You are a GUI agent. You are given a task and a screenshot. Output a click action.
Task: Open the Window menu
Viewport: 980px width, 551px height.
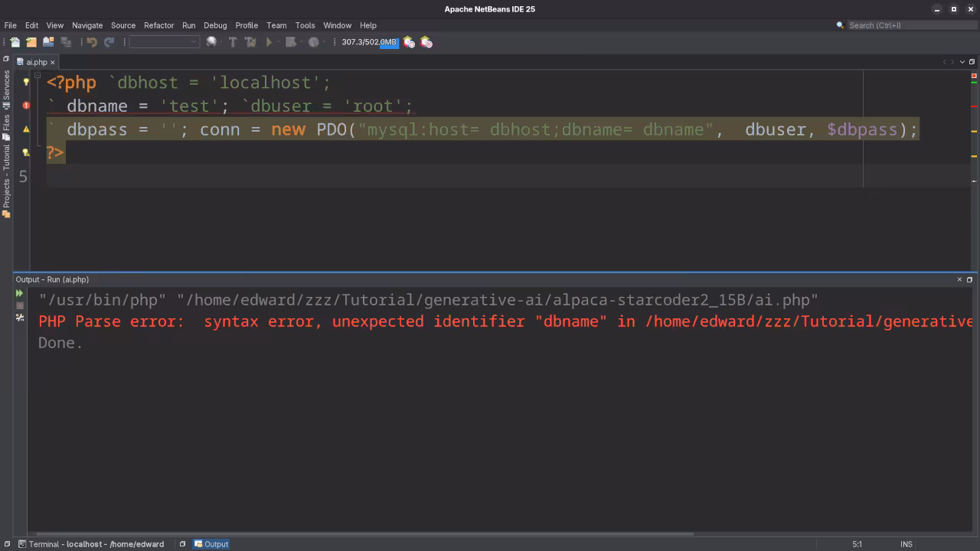pyautogui.click(x=337, y=25)
